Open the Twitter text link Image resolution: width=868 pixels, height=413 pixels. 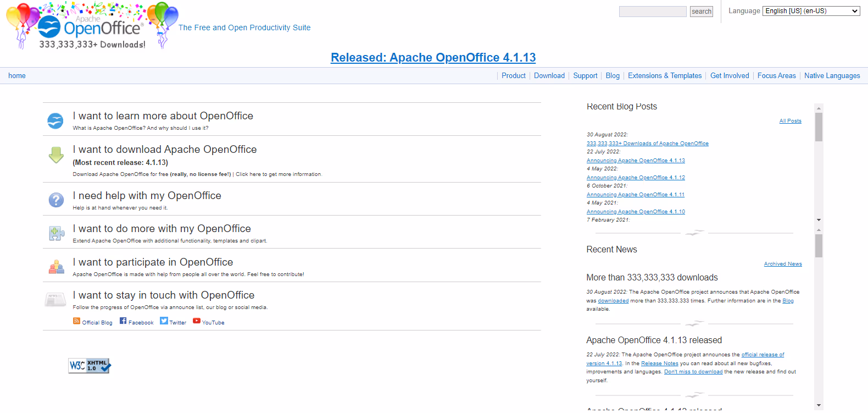click(177, 323)
